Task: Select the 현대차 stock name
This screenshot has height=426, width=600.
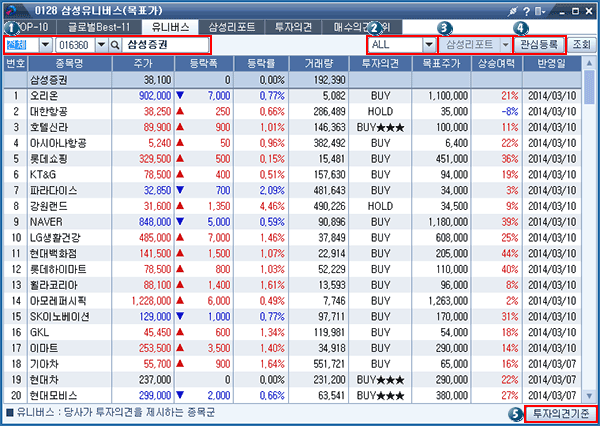Action: 44,380
